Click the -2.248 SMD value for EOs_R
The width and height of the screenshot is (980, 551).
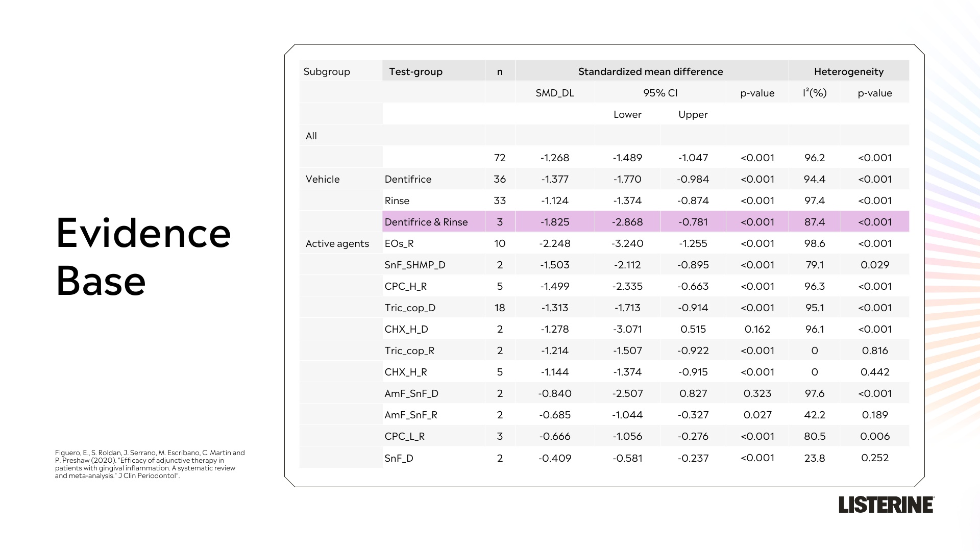pyautogui.click(x=555, y=243)
